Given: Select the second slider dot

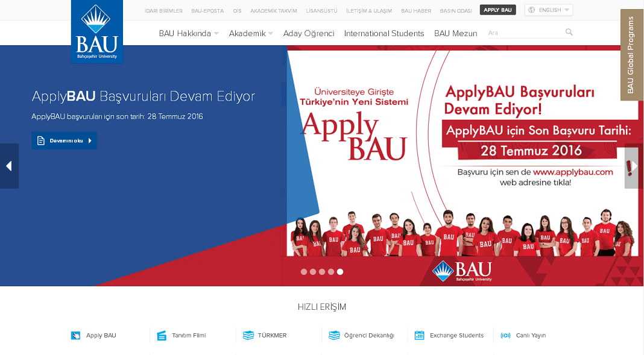Looking at the screenshot, I should [x=313, y=272].
